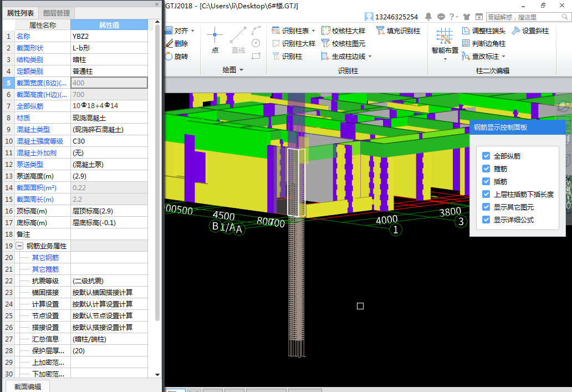Click the 保护层厚 value (20)
The width and height of the screenshot is (572, 392).
click(109, 351)
